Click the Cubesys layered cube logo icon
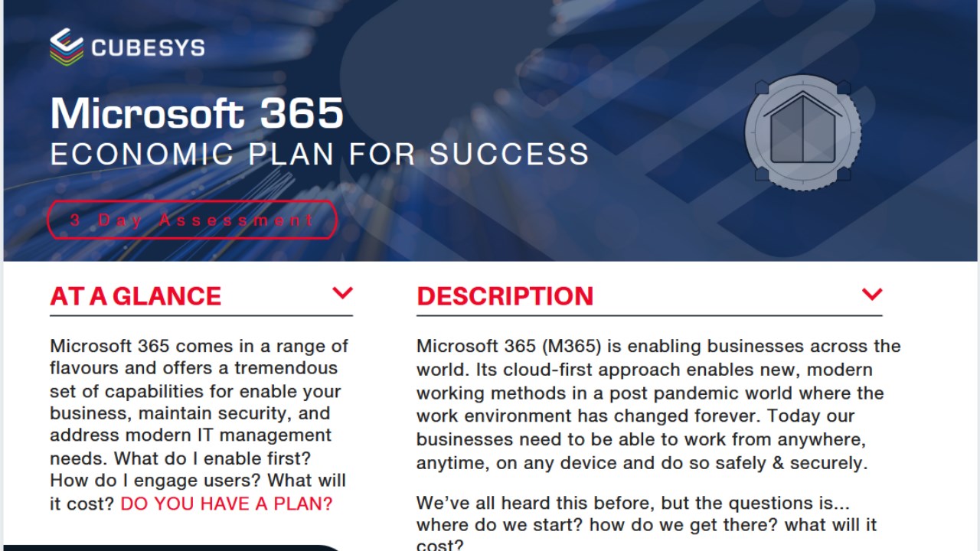This screenshot has height=551, width=980. pos(67,47)
